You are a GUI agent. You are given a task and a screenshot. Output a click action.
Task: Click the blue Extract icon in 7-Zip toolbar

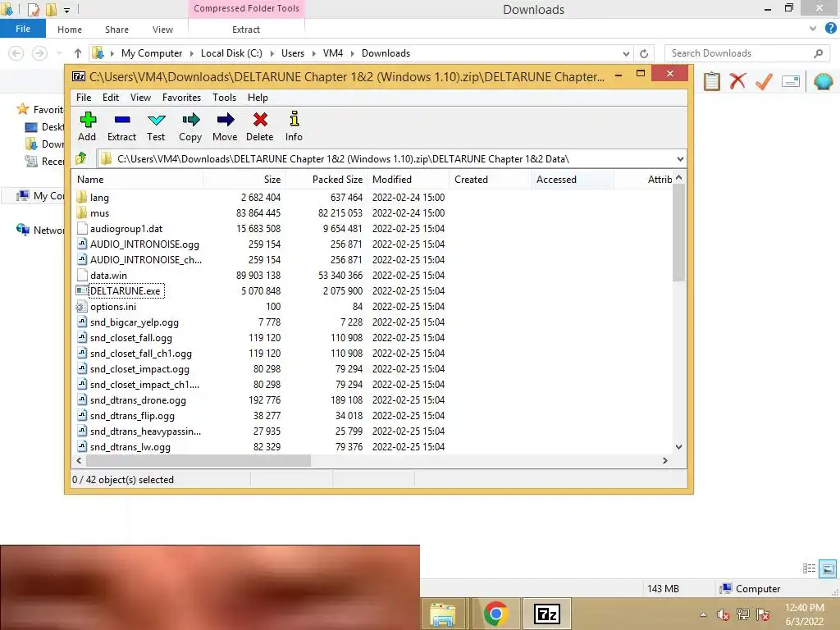pyautogui.click(x=122, y=120)
